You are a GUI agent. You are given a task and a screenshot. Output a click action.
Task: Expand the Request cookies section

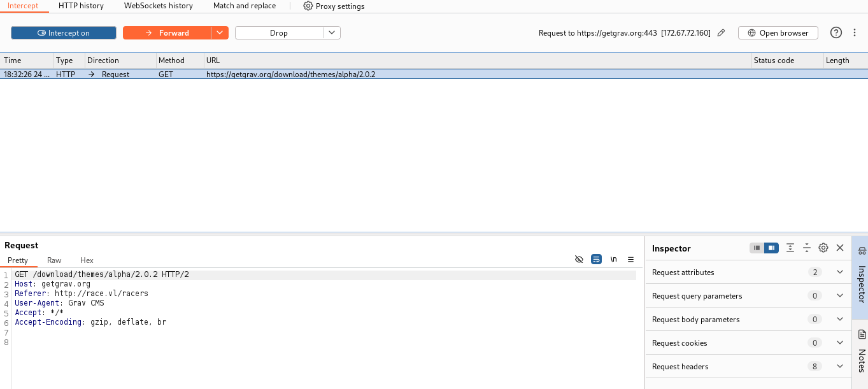[748, 343]
